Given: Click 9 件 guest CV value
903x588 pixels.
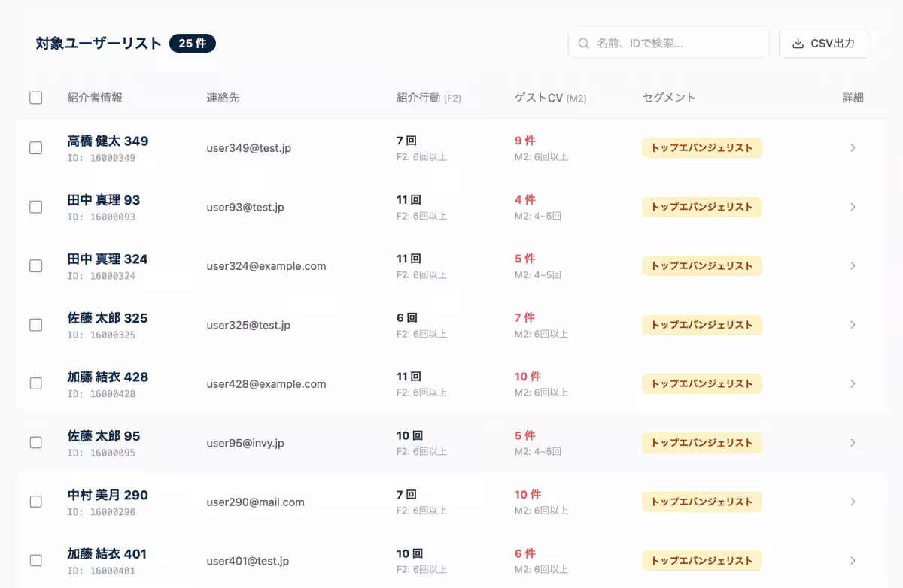Looking at the screenshot, I should 525,141.
